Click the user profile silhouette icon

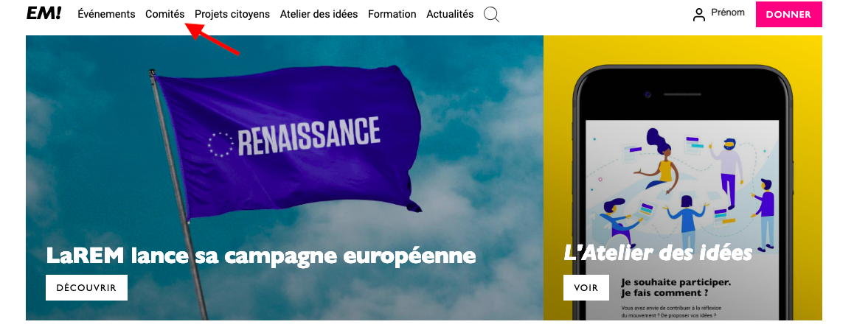(x=699, y=15)
